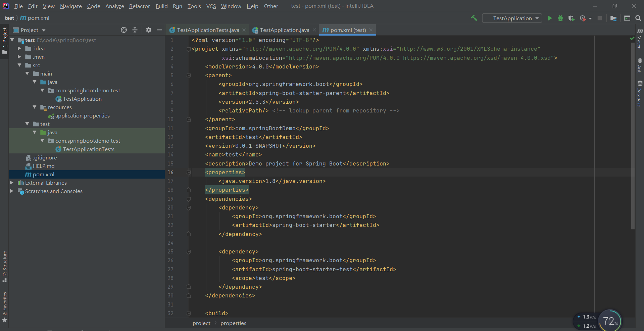Open the Database tool window

pyautogui.click(x=640, y=93)
